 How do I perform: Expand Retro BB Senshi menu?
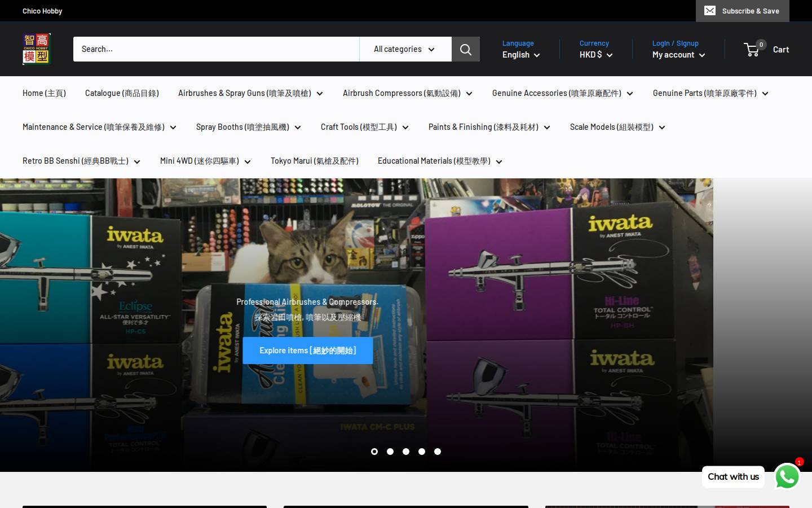(x=81, y=161)
